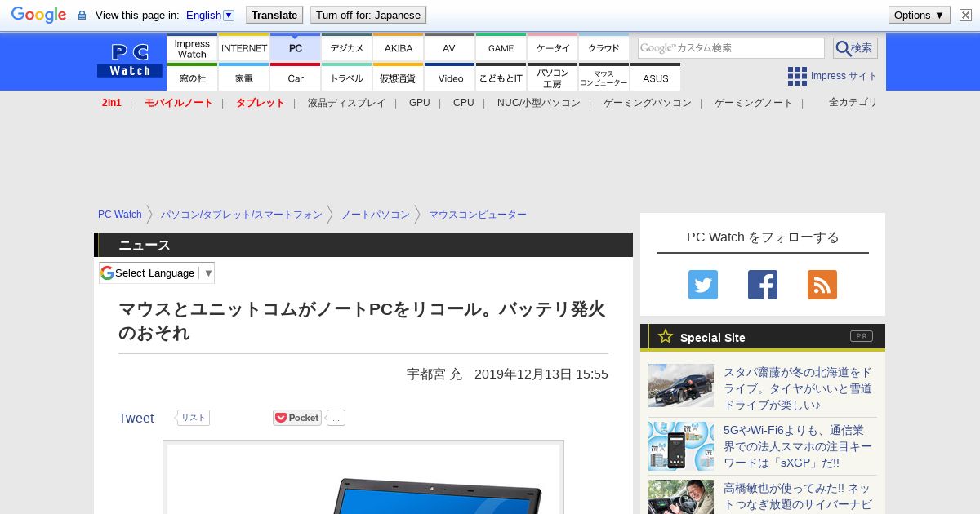Screen dimensions: 980x514
Task: Open the INTERNET tab
Action: point(244,48)
